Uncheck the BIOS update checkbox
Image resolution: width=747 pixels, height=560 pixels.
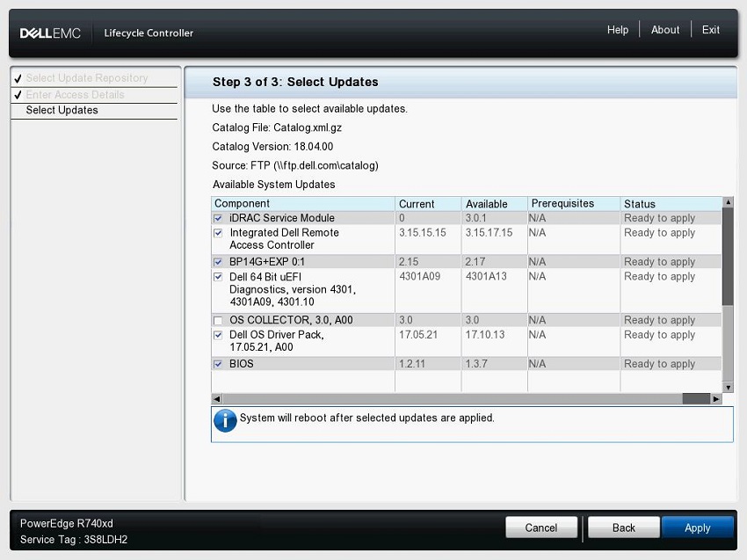coord(218,364)
